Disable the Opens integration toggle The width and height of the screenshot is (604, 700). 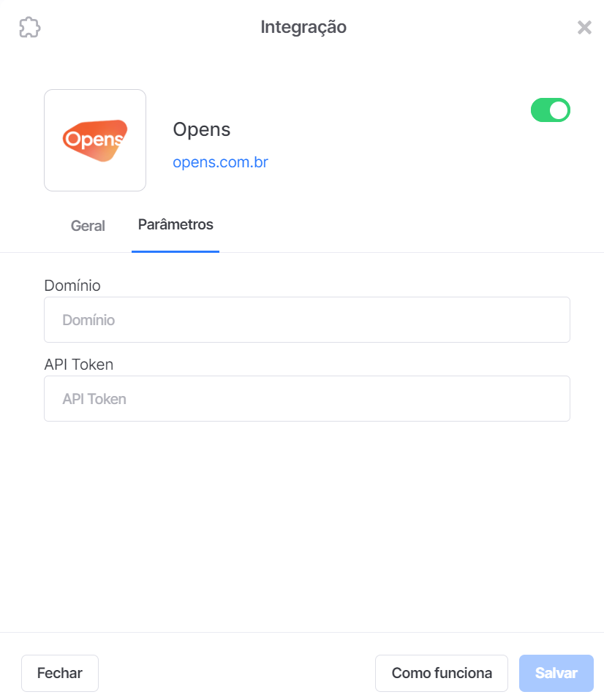click(x=551, y=110)
